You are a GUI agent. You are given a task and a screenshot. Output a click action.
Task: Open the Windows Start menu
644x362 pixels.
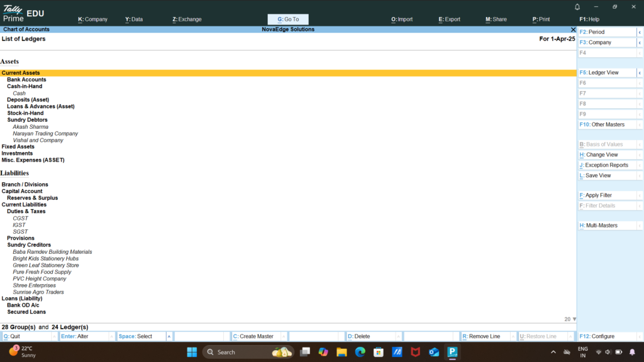(192, 352)
